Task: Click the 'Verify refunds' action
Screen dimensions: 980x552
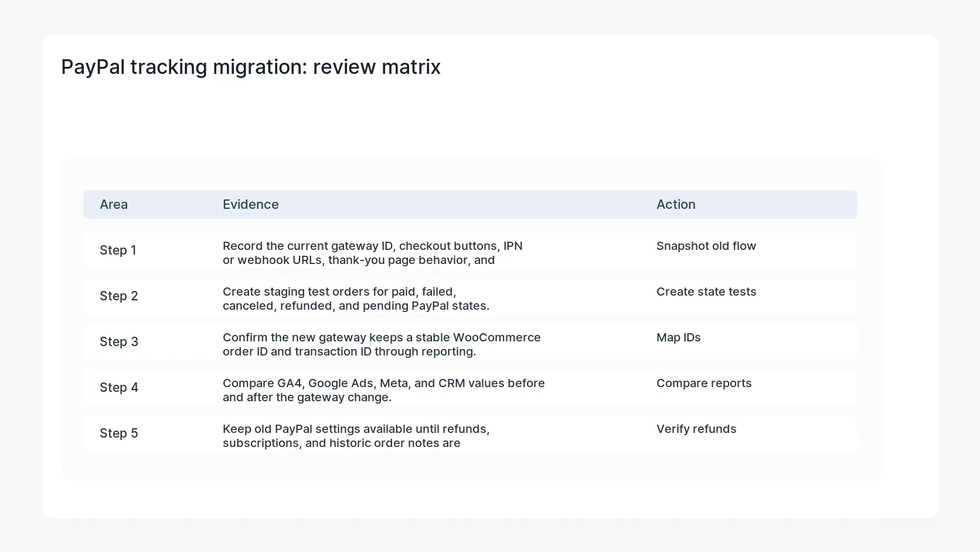Action: tap(696, 429)
